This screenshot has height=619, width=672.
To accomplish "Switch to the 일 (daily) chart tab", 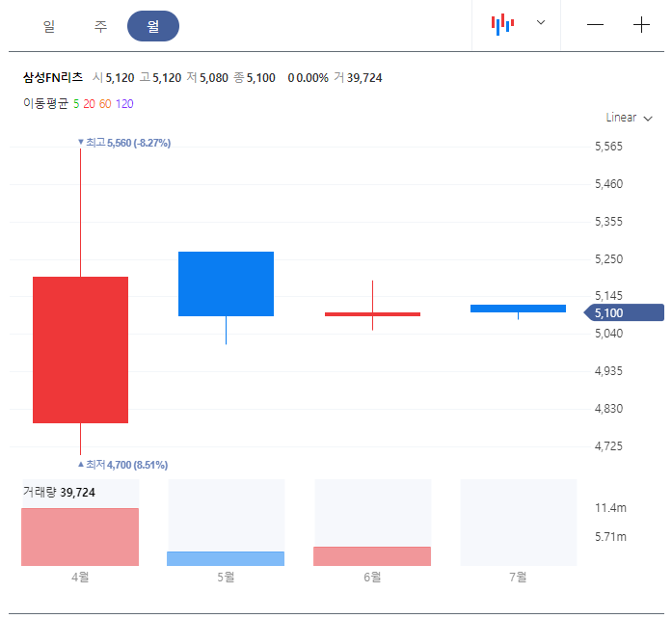I will point(49,26).
